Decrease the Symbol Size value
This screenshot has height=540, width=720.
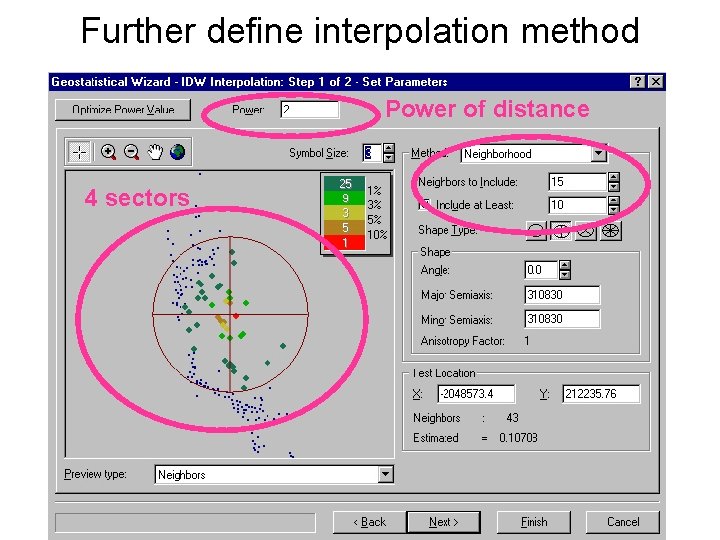point(389,158)
